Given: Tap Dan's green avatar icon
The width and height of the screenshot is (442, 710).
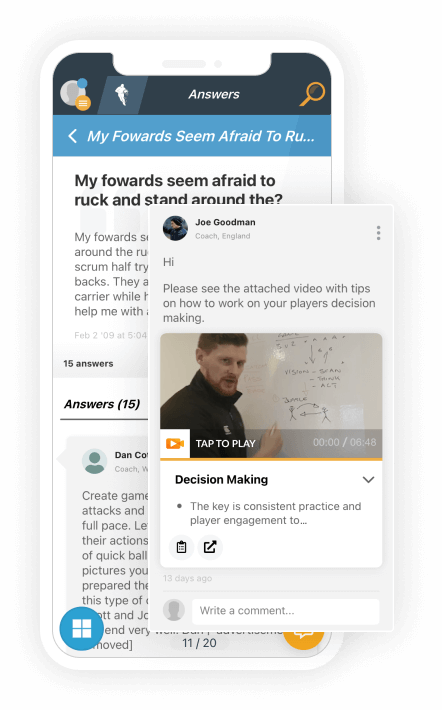Looking at the screenshot, I should pos(95,461).
